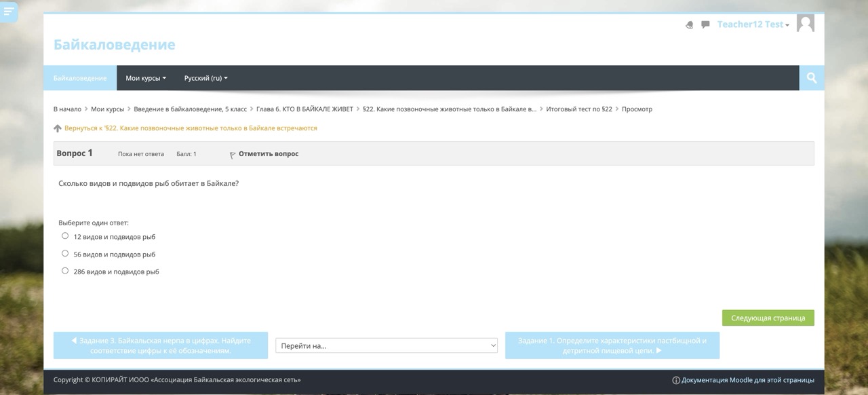Click the Moodle documentation info icon
The width and height of the screenshot is (868, 395).
(x=675, y=381)
